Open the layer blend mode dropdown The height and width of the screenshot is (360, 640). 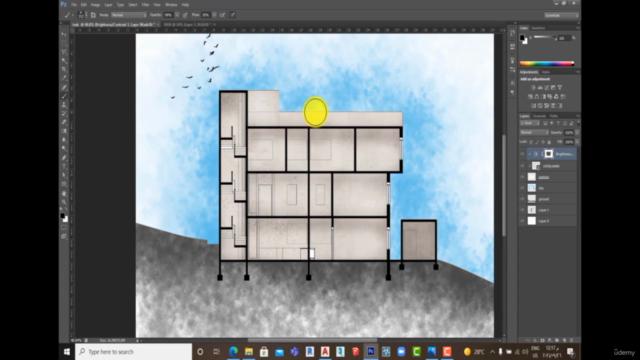[534, 133]
